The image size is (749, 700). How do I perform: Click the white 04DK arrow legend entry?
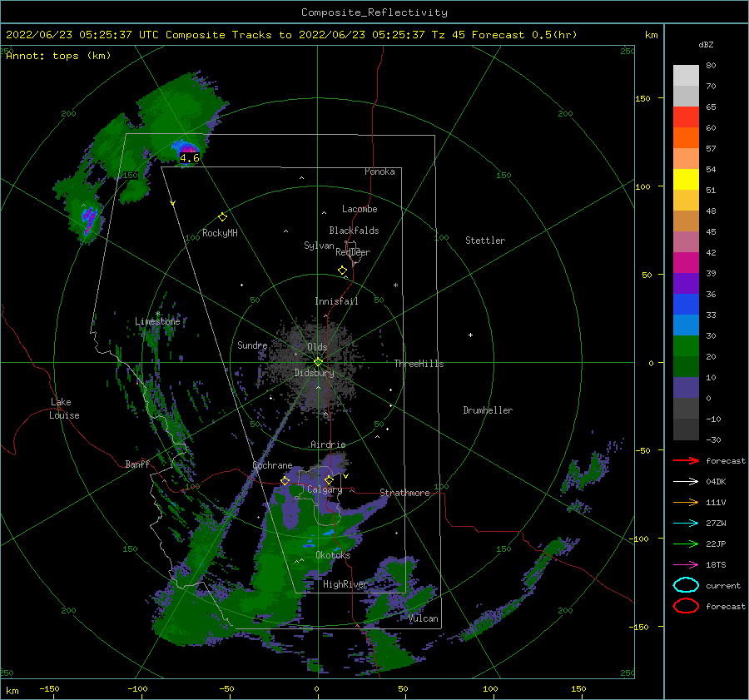686,481
